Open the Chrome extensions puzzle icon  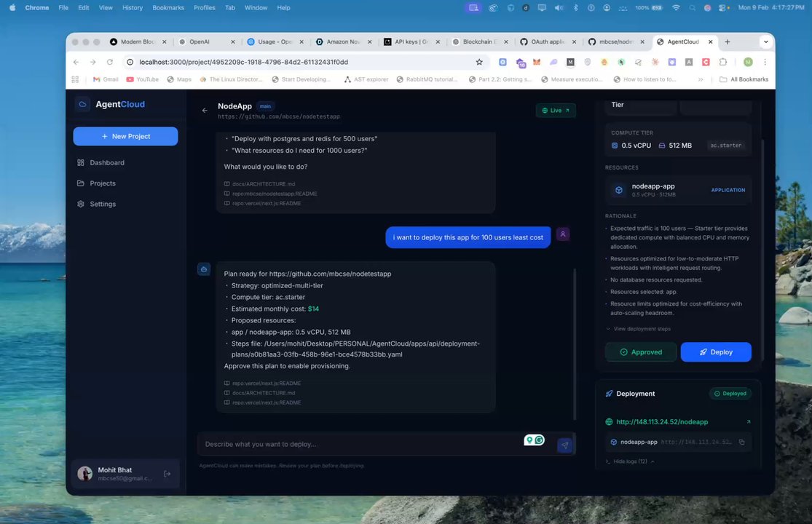723,62
